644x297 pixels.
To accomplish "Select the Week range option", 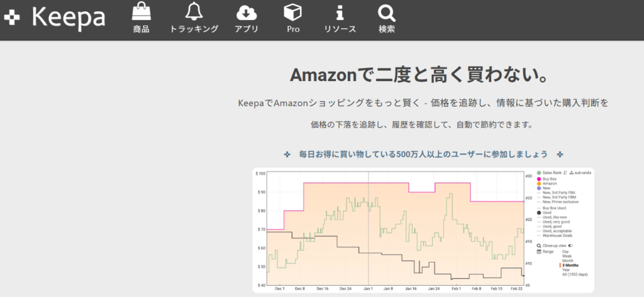I will click(x=567, y=256).
